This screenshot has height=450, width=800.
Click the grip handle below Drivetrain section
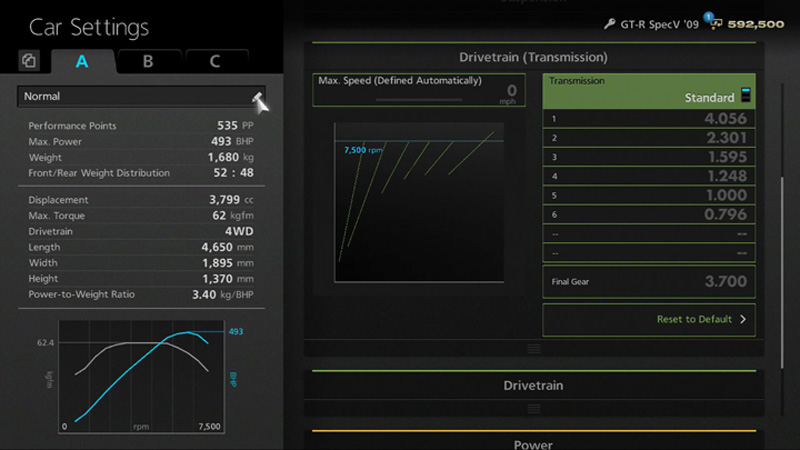(534, 408)
